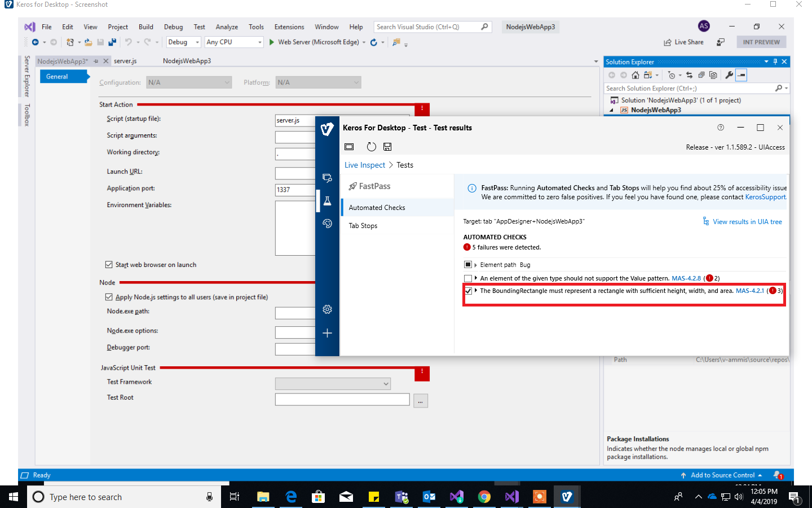
Task: Refresh results with the refresh icon
Action: tap(371, 146)
